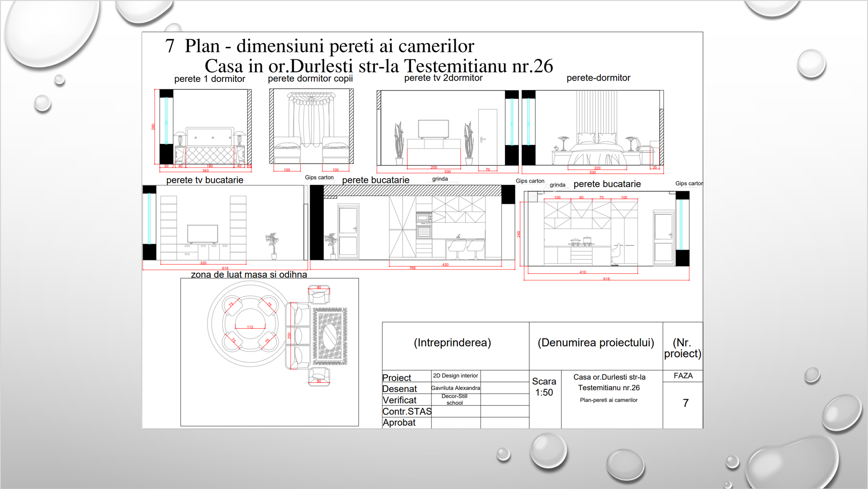Click the 766 dimension under the kitchen wall
868x489 pixels.
point(412,268)
